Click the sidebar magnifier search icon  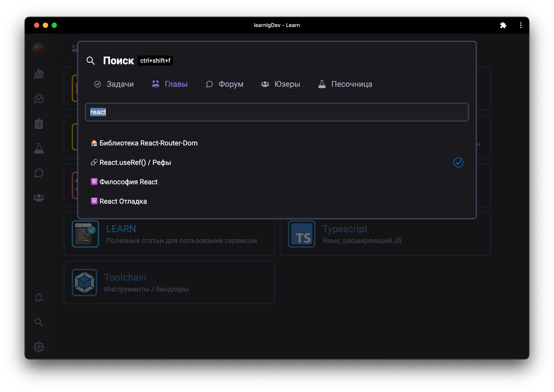pyautogui.click(x=39, y=322)
